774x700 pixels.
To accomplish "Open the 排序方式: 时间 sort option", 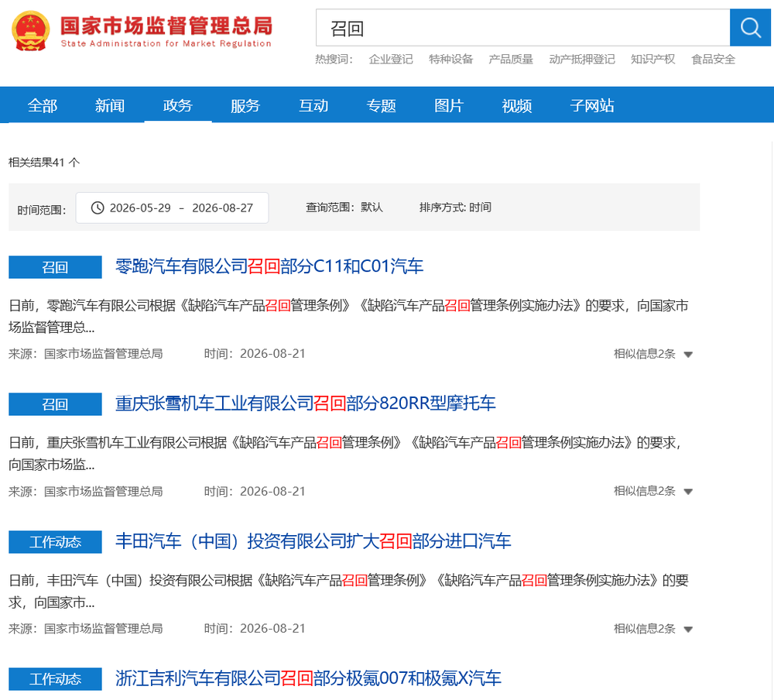I will point(455,208).
